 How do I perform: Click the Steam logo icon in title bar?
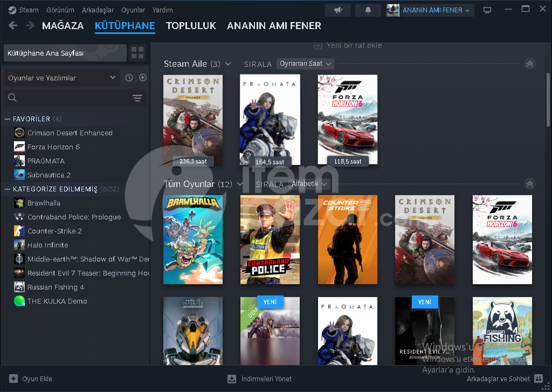pyautogui.click(x=12, y=10)
